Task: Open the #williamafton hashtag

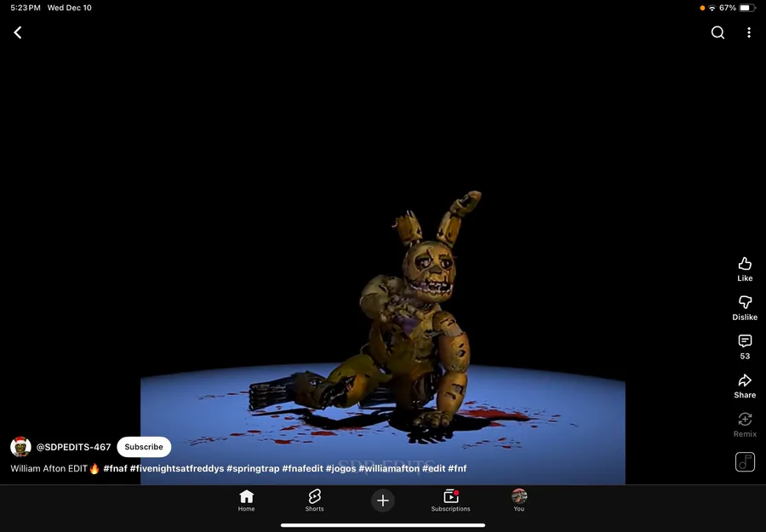Action: [x=389, y=468]
